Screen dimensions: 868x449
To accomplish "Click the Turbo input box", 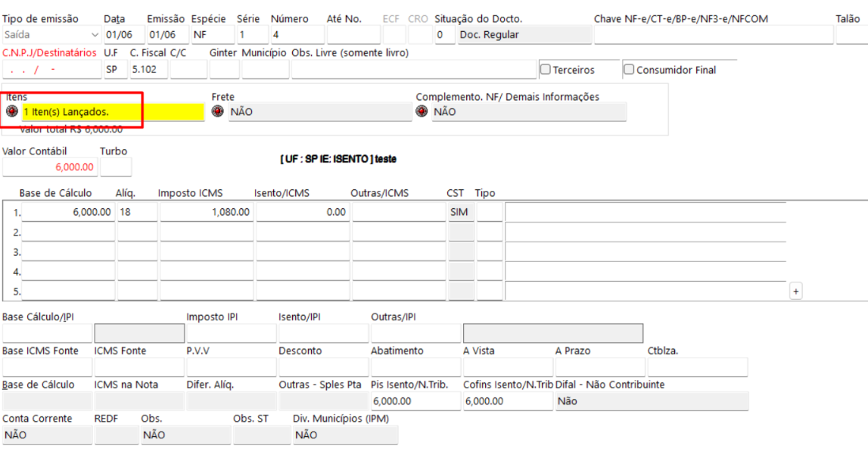I will pyautogui.click(x=116, y=167).
